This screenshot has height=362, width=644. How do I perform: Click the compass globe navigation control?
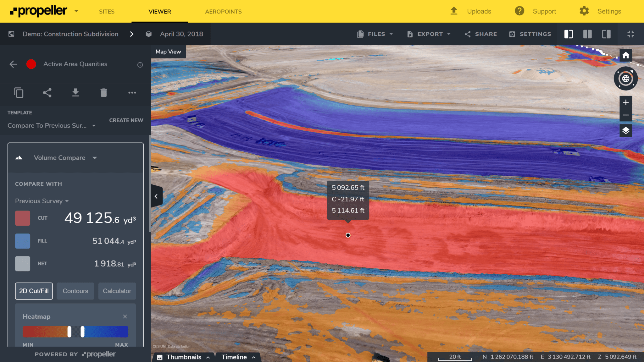click(x=626, y=79)
